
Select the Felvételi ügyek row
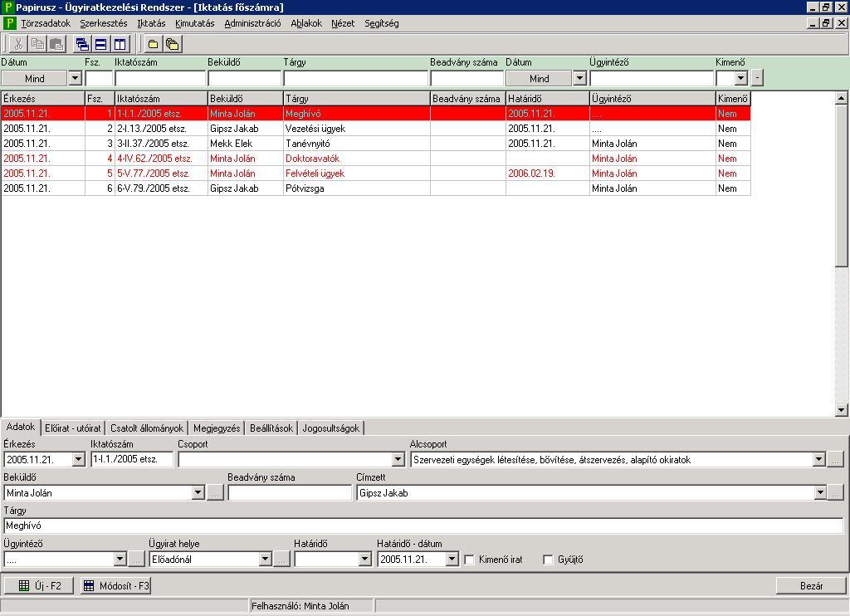[376, 174]
